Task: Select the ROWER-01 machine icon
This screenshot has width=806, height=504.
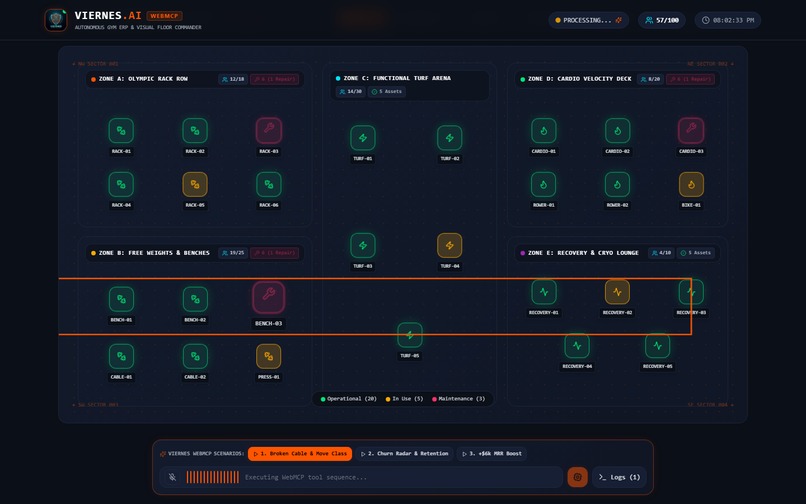Action: point(543,184)
